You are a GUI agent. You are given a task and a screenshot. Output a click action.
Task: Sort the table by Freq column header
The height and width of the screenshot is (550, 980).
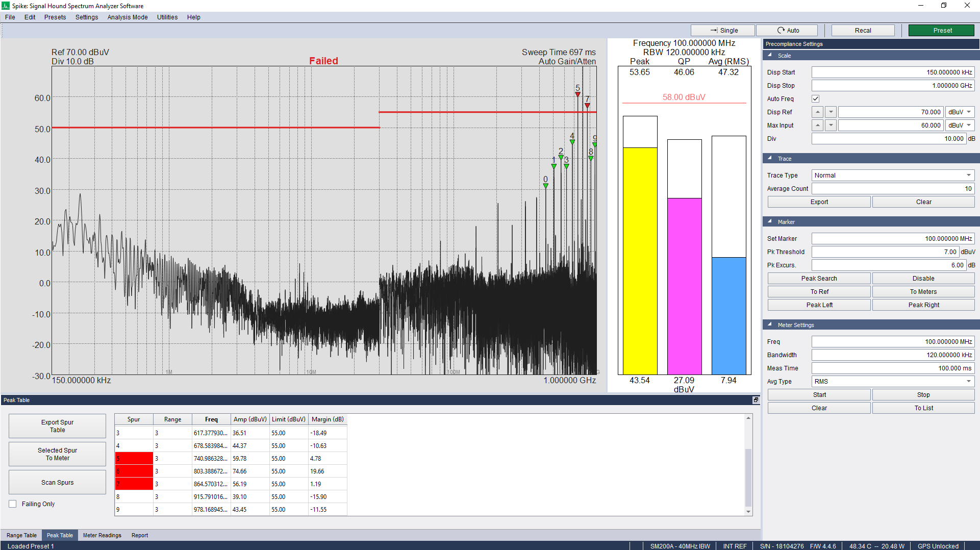pos(211,419)
